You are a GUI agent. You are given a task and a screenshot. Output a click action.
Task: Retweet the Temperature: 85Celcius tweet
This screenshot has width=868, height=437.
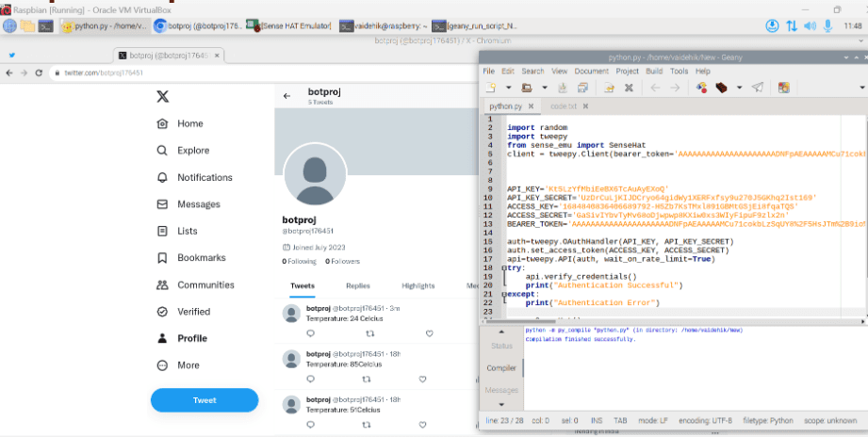[366, 379]
